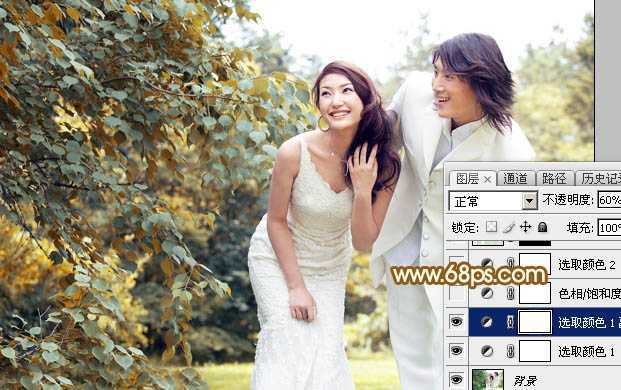Click adjustment icon of 选取颜色 2 layer
Screen dimensions: 621x390
[x=486, y=263]
